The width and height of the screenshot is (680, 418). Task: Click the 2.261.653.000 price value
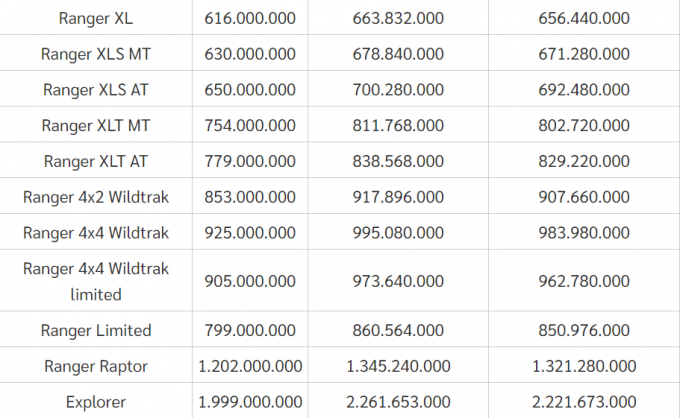[398, 401]
